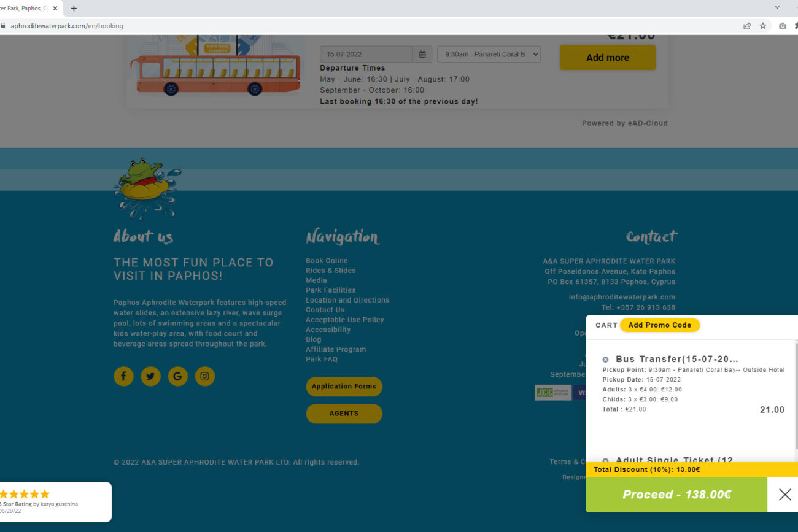
Task: Click the date input field 15-07-2022
Action: pos(366,54)
